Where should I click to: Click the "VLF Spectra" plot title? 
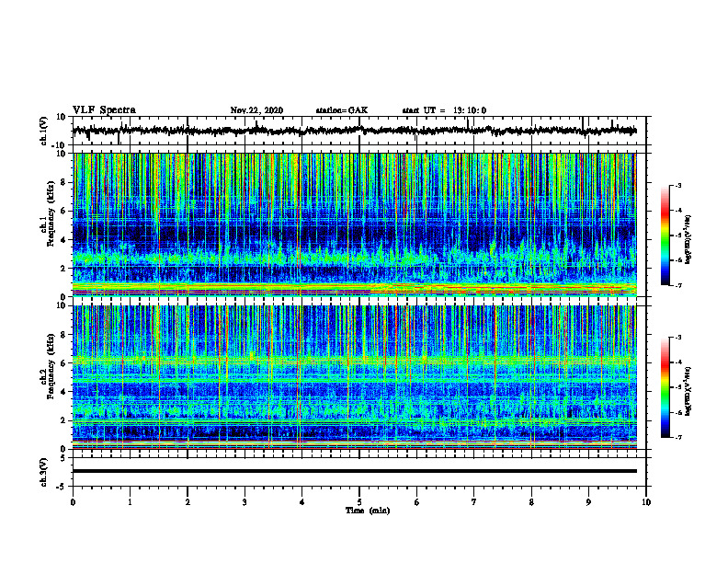(104, 110)
